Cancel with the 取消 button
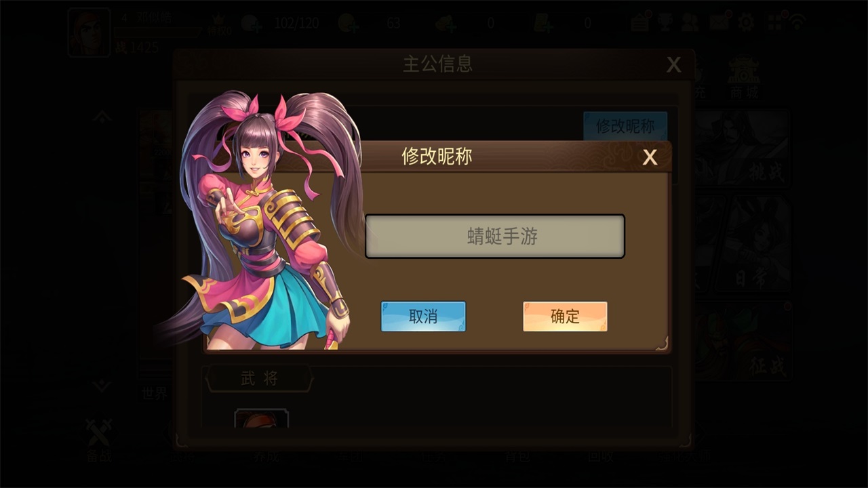This screenshot has width=868, height=488. 423,317
